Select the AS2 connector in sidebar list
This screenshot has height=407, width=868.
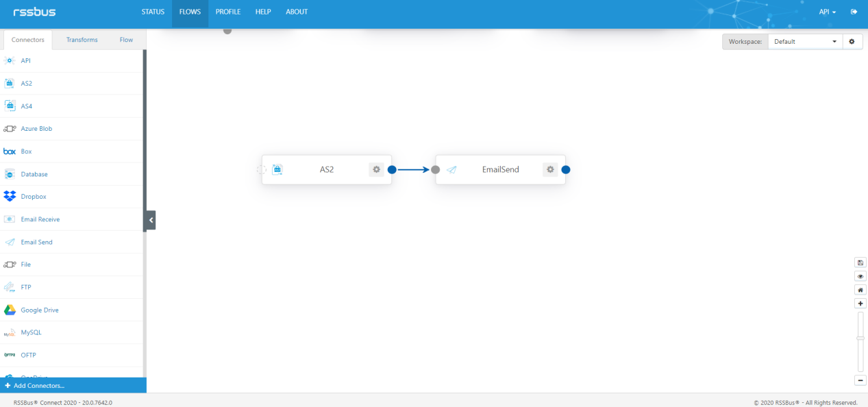coord(71,84)
